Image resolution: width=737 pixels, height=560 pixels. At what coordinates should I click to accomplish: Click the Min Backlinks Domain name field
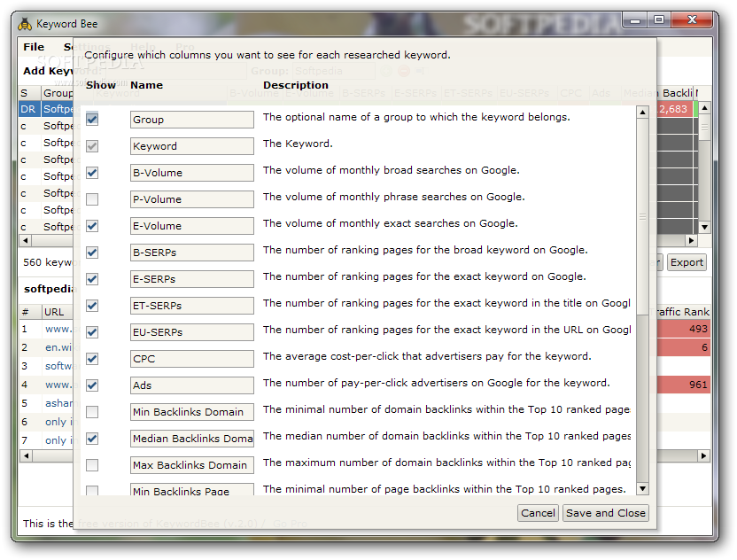(191, 412)
